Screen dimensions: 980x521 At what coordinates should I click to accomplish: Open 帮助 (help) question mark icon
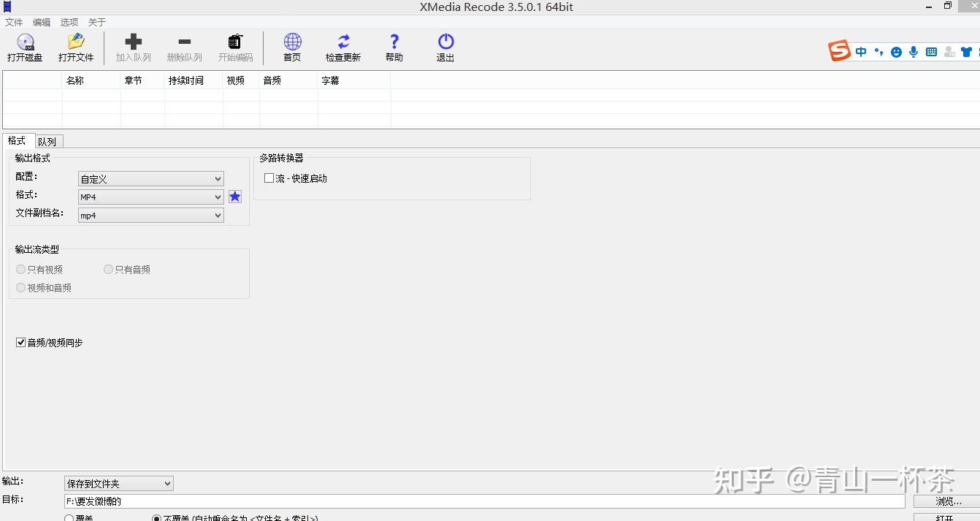394,42
